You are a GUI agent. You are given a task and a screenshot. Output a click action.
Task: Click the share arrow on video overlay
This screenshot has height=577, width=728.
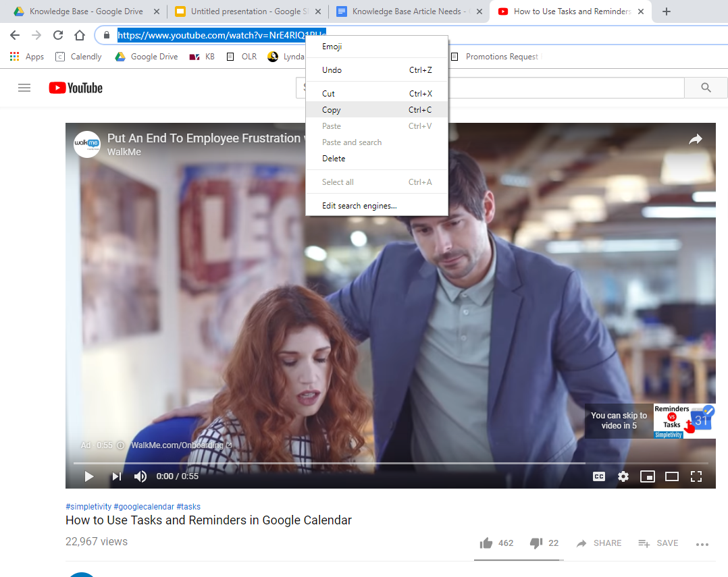click(x=695, y=139)
